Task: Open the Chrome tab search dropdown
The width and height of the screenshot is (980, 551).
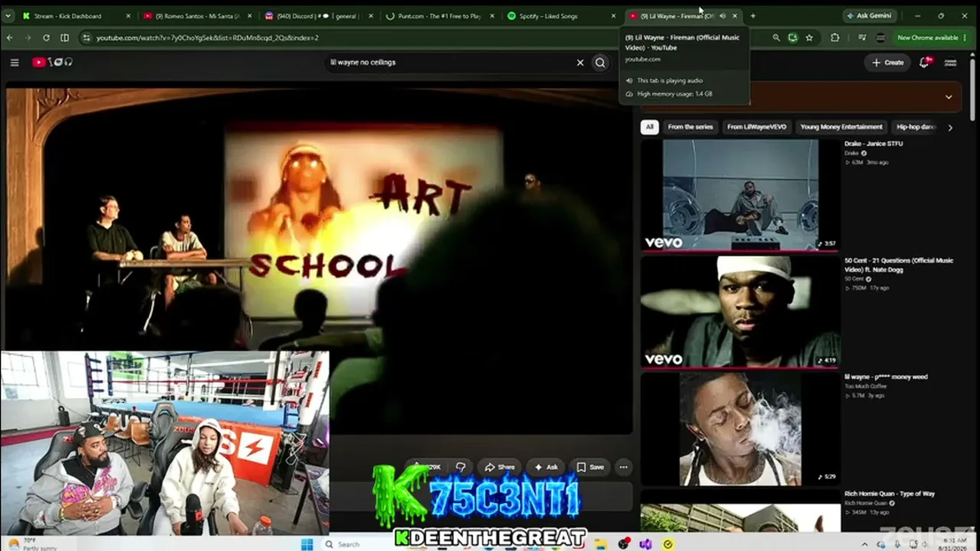Action: tap(8, 15)
